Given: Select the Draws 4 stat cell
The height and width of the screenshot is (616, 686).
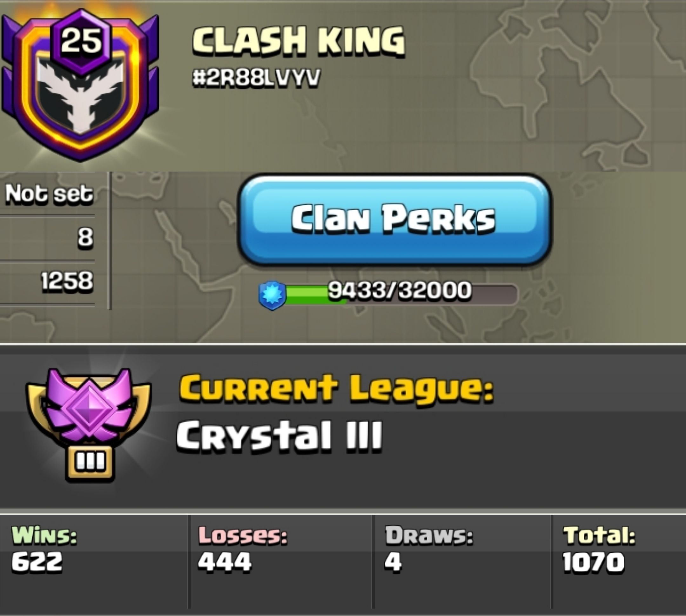Looking at the screenshot, I should pyautogui.click(x=462, y=562).
